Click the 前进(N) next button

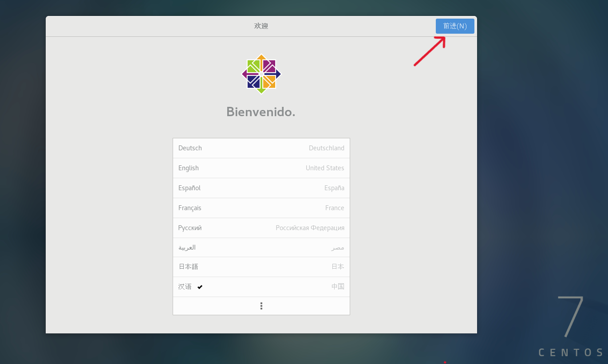455,26
